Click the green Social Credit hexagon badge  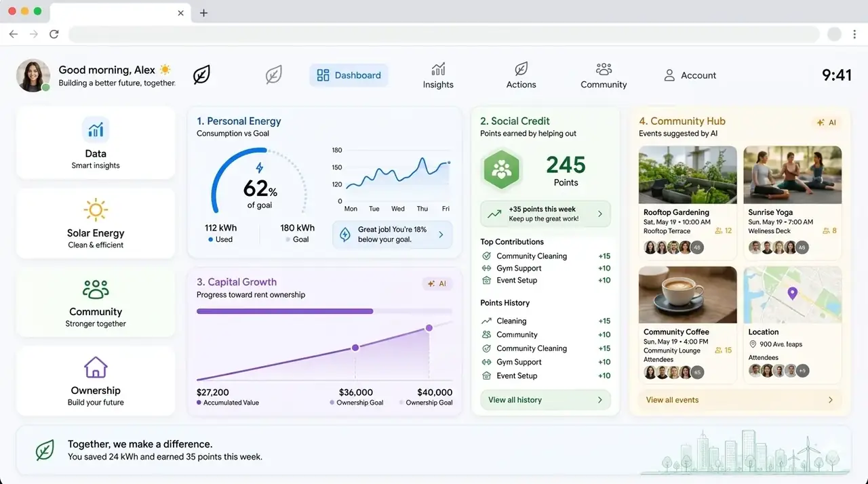coord(502,169)
